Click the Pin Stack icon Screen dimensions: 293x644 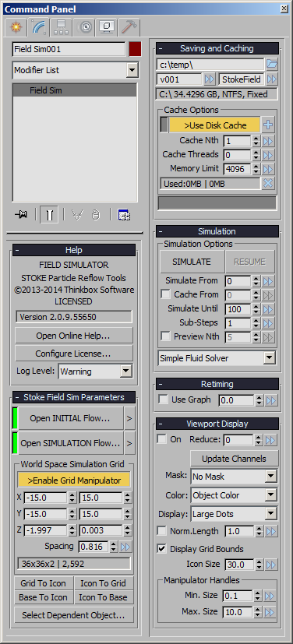tap(21, 215)
